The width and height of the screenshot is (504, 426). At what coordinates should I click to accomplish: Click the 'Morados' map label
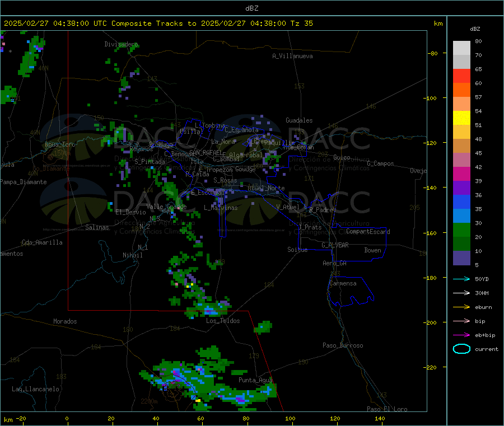pyautogui.click(x=65, y=321)
